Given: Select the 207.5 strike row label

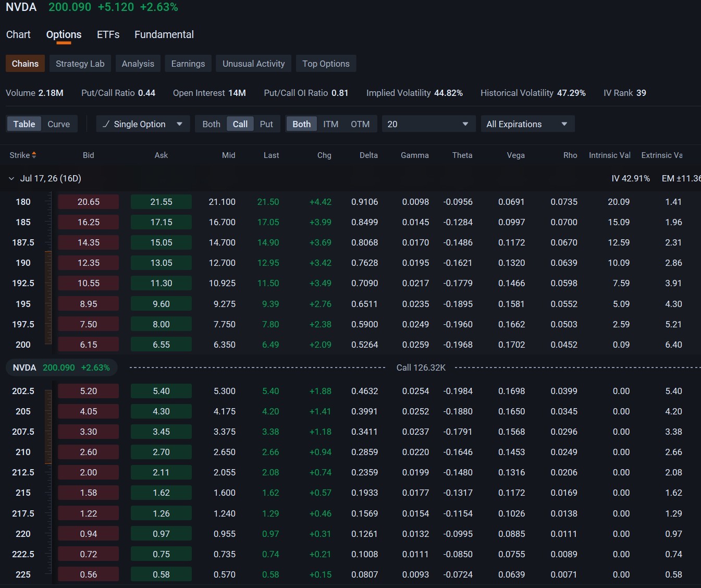Looking at the screenshot, I should coord(23,432).
